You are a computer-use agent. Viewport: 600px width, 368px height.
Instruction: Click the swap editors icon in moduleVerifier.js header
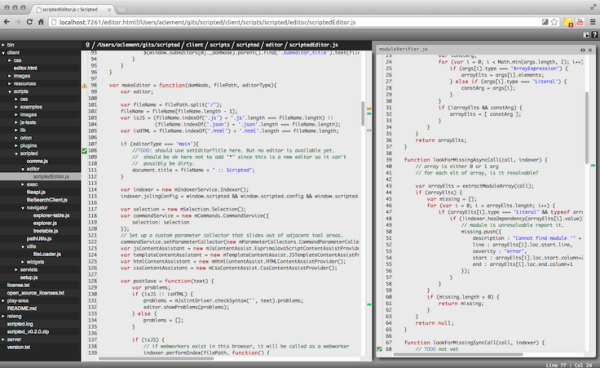pos(582,50)
